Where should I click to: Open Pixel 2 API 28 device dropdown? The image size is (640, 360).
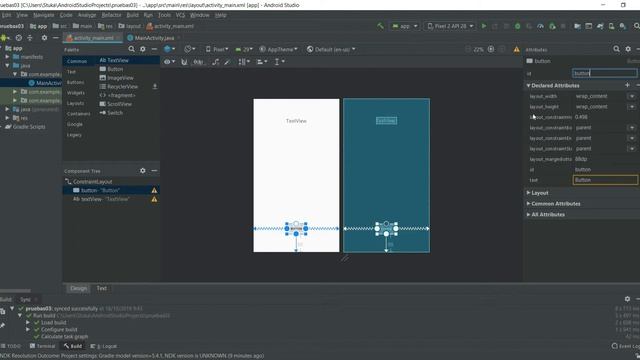tap(451, 26)
